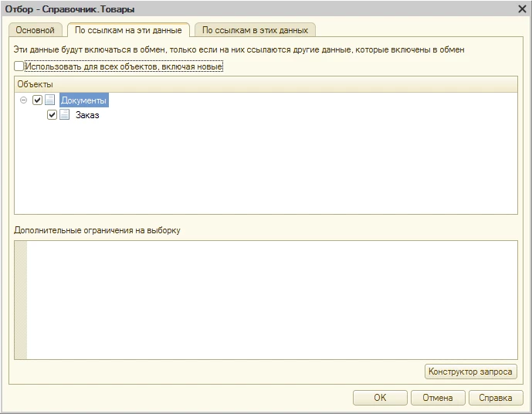Click the Объекты column header
The width and height of the screenshot is (532, 414).
point(266,84)
